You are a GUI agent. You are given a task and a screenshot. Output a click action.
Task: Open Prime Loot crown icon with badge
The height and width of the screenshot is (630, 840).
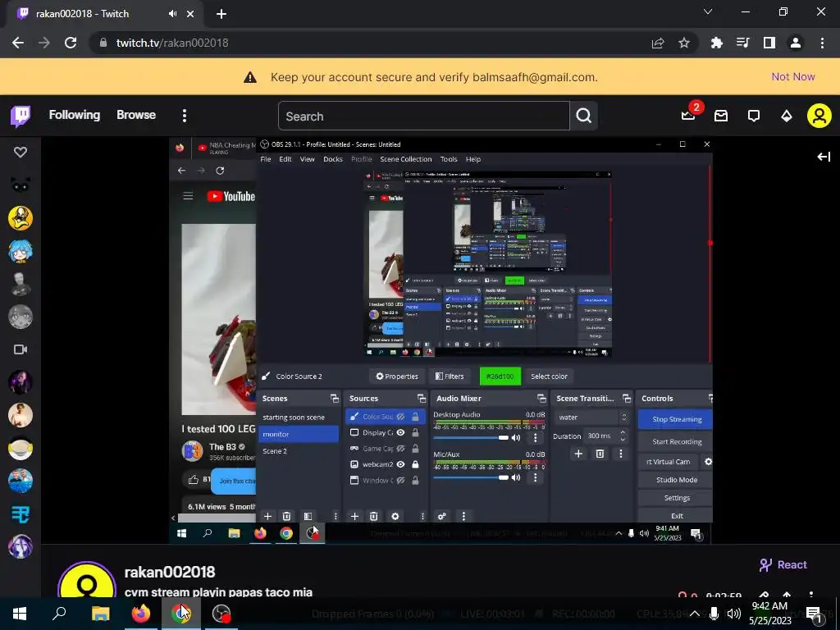688,115
